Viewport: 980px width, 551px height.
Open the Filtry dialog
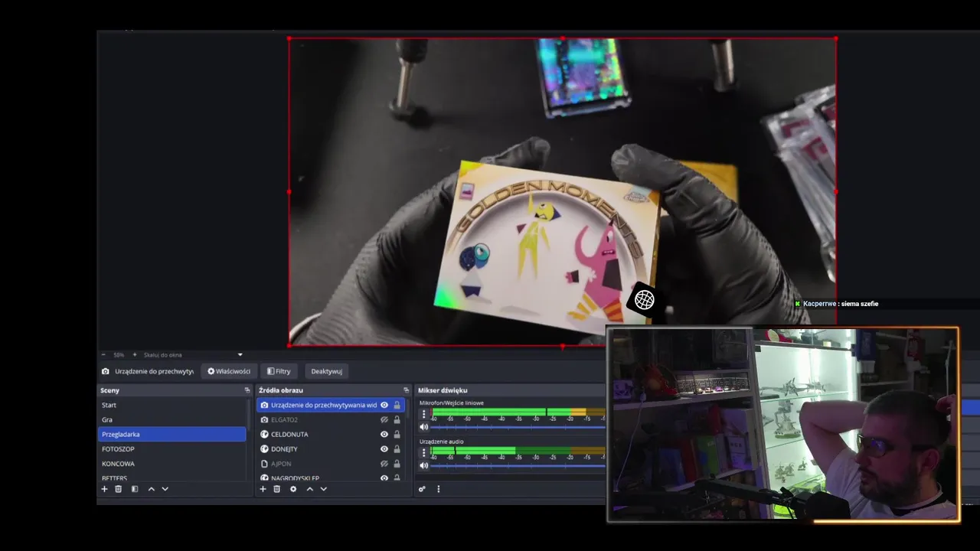click(x=279, y=371)
